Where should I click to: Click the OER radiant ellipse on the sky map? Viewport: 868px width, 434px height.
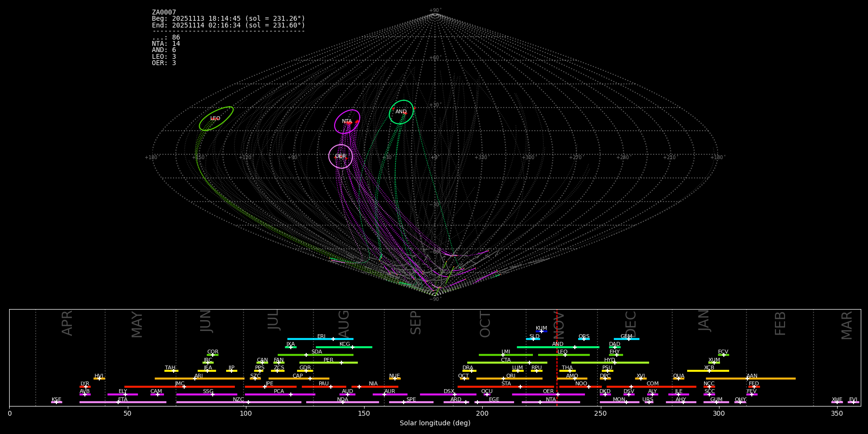tap(340, 156)
